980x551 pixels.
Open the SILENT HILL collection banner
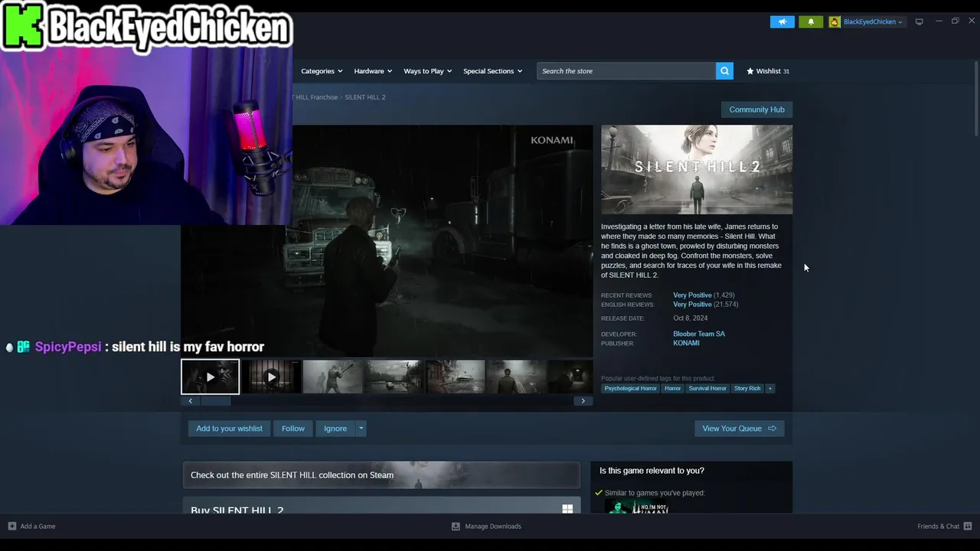(381, 474)
